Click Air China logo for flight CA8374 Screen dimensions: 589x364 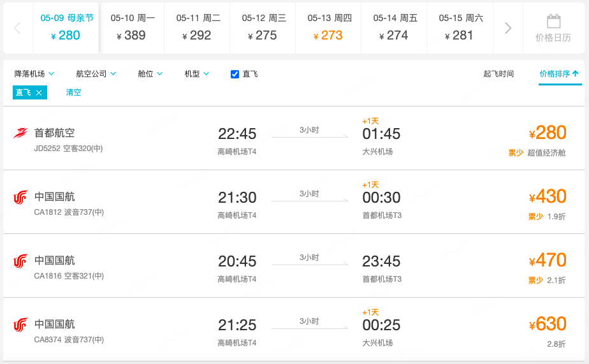[x=20, y=324]
